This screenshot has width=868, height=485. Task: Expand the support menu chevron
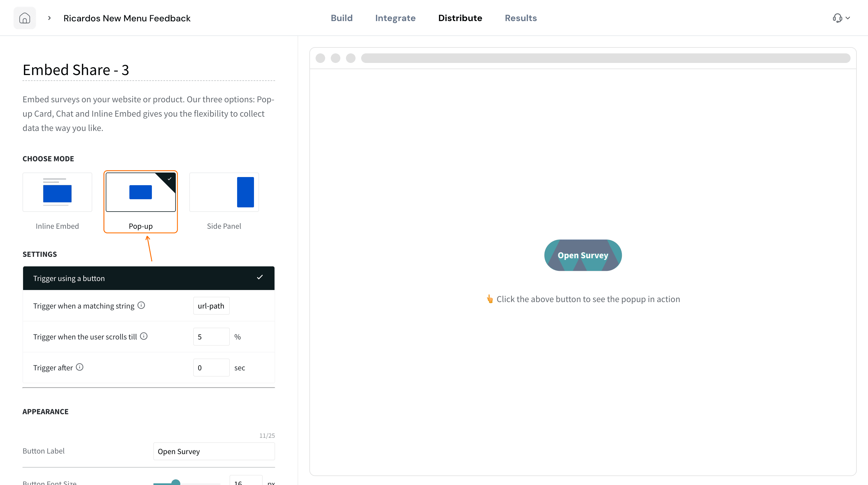(x=848, y=18)
